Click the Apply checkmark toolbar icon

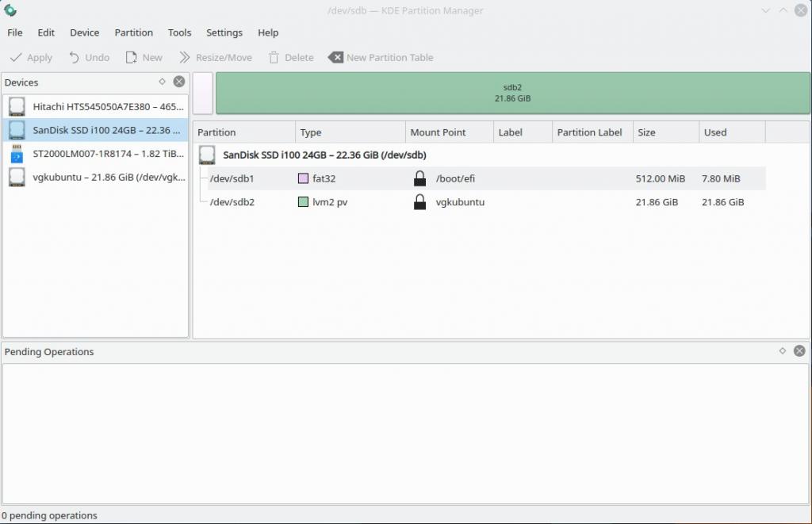tap(16, 57)
